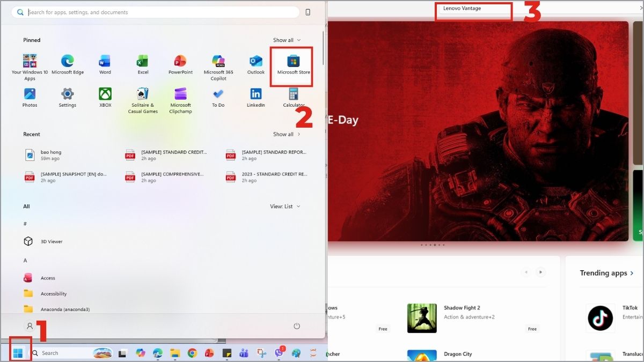Screen dimensions: 644x362
Task: Open Task View from the taskbar
Action: click(122, 353)
